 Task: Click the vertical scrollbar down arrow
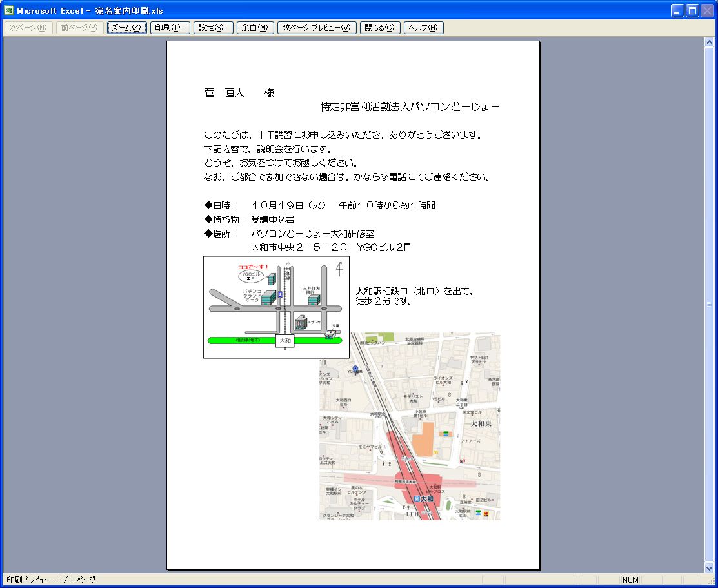click(x=708, y=568)
